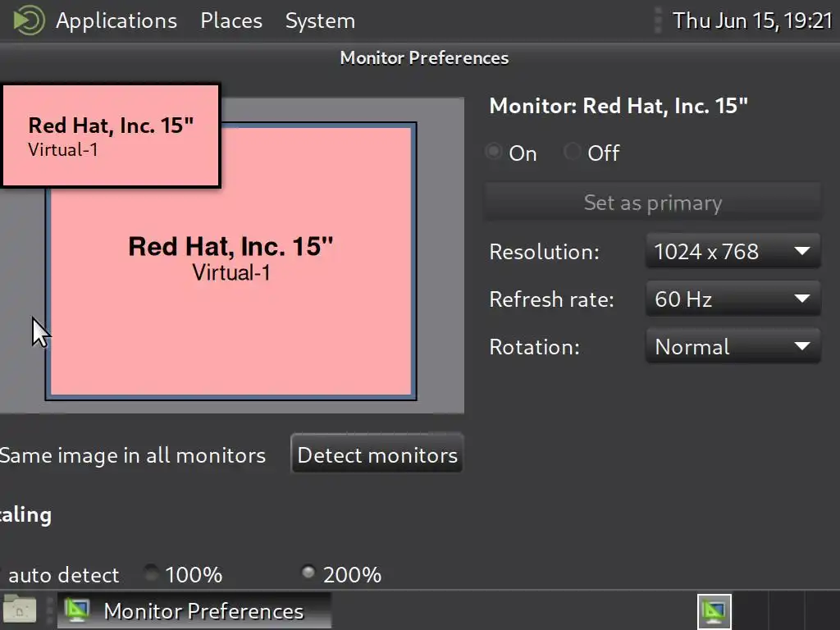Click the clock showing Thu Jun 15, 19:21
The height and width of the screenshot is (630, 840).
pyautogui.click(x=752, y=21)
